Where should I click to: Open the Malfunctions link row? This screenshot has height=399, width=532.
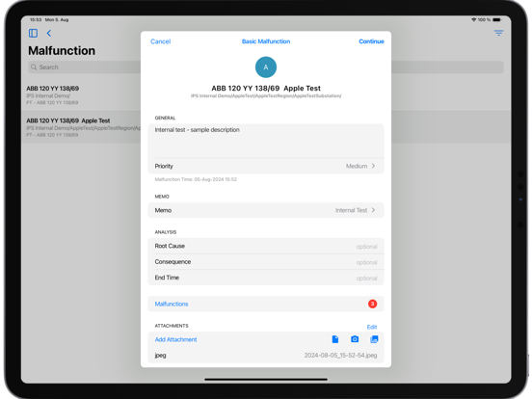(x=266, y=304)
